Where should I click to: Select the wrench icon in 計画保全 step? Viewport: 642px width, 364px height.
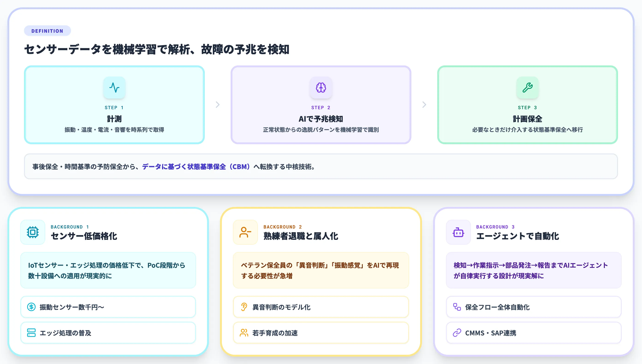pos(527,88)
